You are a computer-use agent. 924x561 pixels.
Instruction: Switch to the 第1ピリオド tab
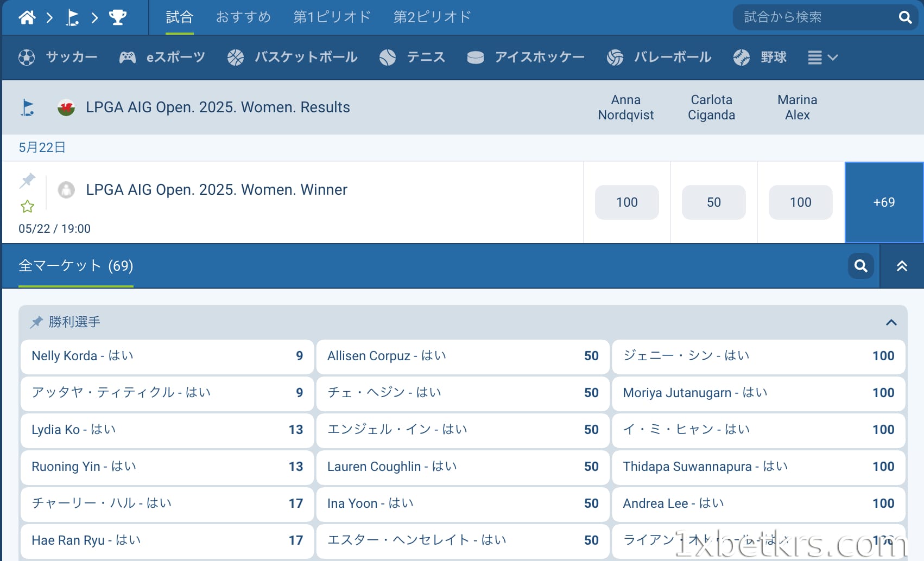click(x=332, y=17)
